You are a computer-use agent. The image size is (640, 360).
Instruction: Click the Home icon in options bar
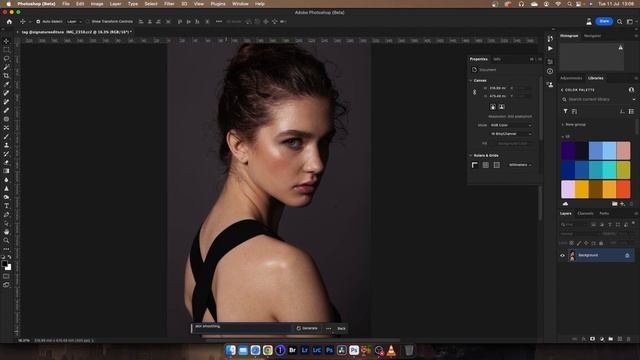[x=9, y=22]
